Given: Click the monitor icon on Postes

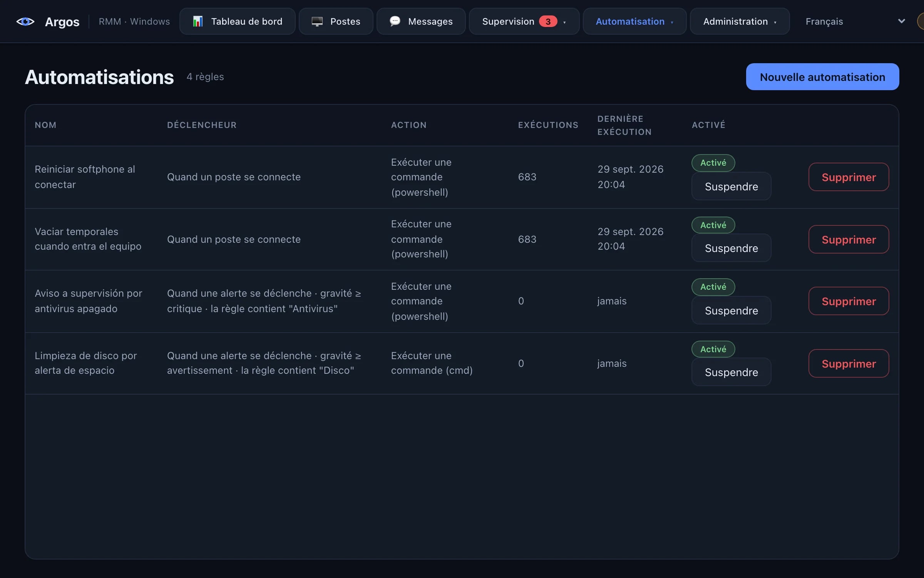Looking at the screenshot, I should (x=317, y=22).
